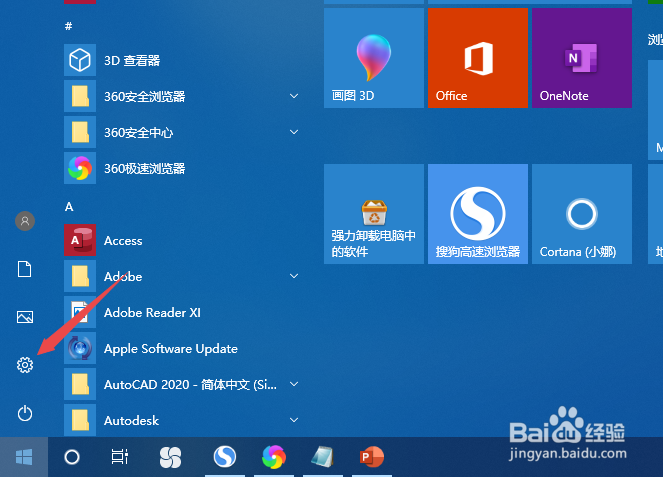The image size is (663, 477).
Task: Expand the Autodesk folder chevron
Action: click(x=294, y=420)
